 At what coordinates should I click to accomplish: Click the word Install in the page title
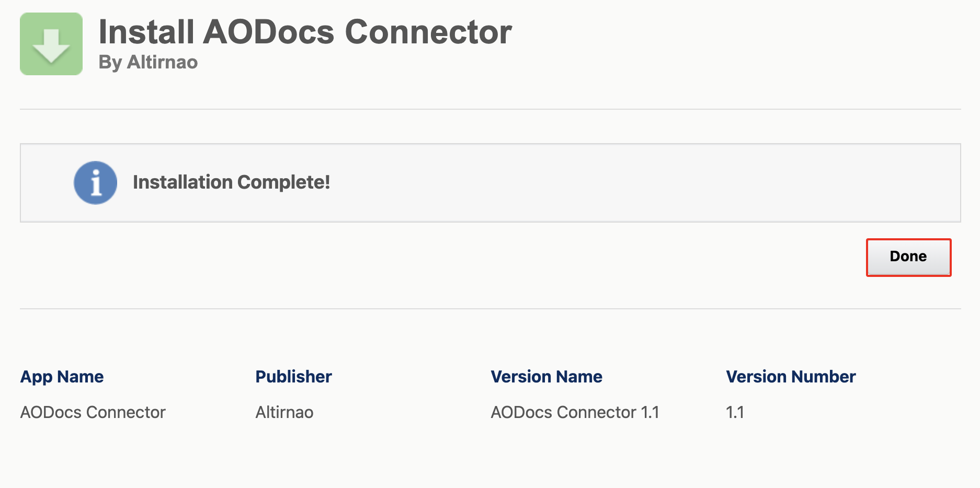(146, 32)
